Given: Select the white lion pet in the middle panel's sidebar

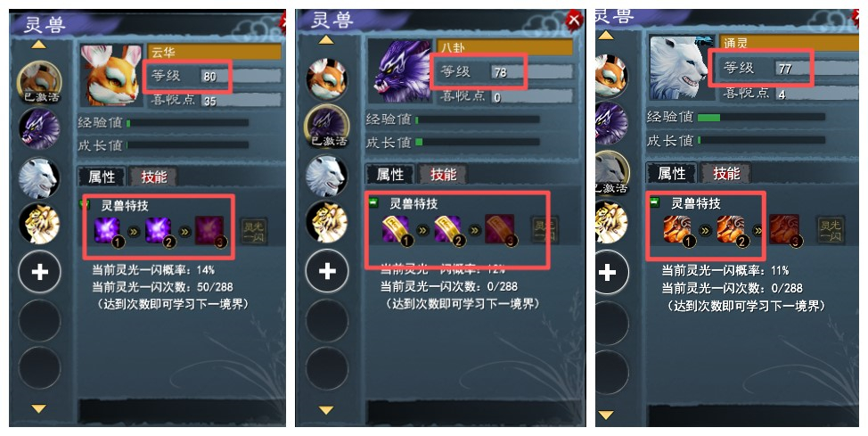Looking at the screenshot, I should coord(326,177).
